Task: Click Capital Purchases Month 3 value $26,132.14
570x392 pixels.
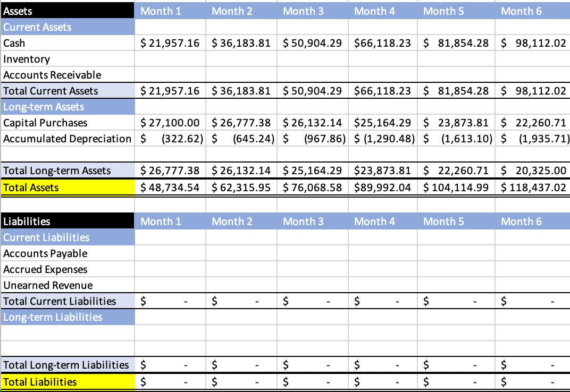Action: coord(313,123)
